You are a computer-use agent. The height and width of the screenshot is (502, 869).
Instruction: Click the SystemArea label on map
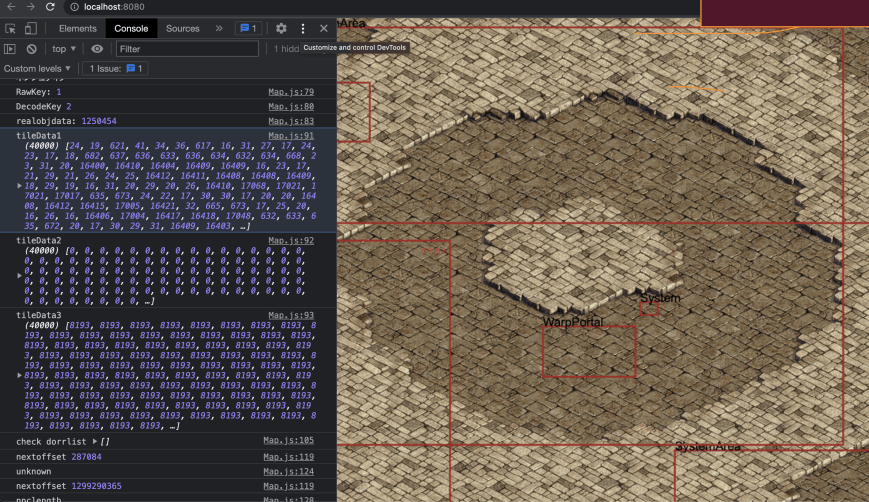708,447
